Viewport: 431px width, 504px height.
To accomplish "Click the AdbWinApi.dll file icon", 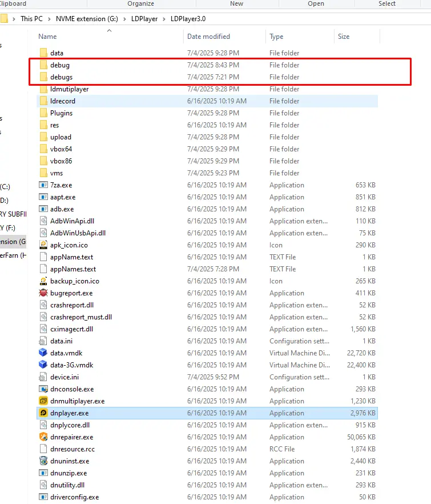I will pyautogui.click(x=43, y=221).
